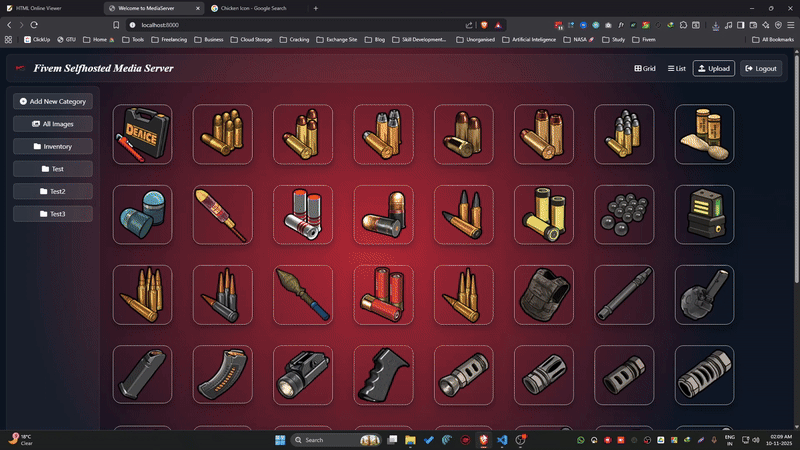
Task: Open the curved extended magazine image
Action: click(222, 375)
